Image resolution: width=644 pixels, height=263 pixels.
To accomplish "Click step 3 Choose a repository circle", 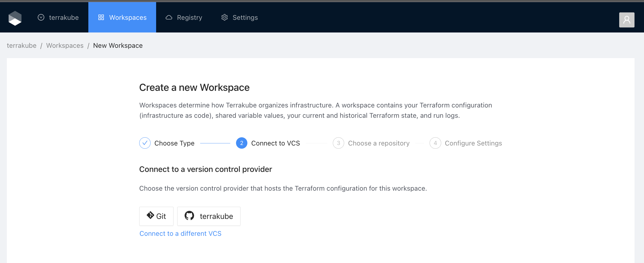I will pyautogui.click(x=338, y=143).
